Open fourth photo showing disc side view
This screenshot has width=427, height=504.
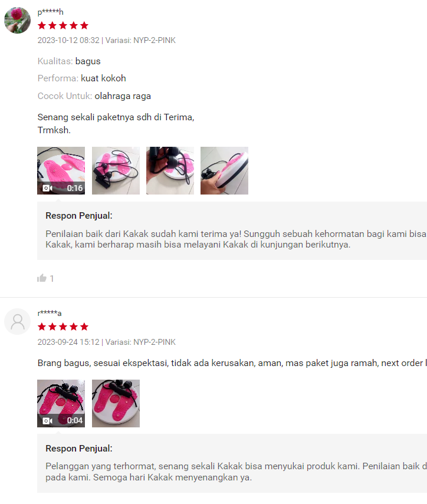point(225,171)
